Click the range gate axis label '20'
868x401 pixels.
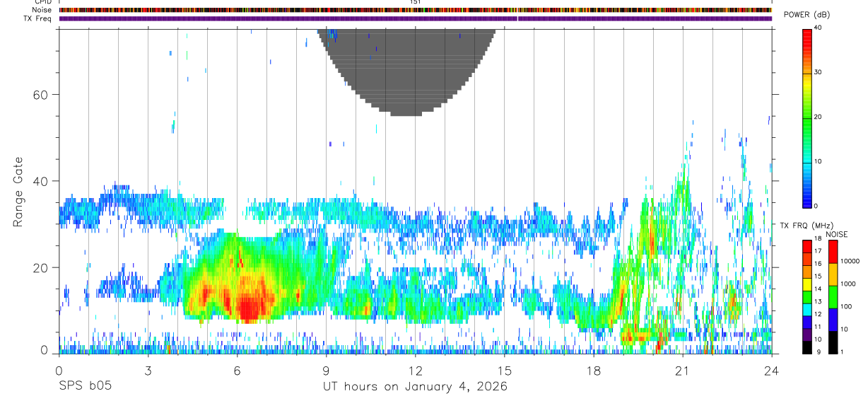point(42,268)
